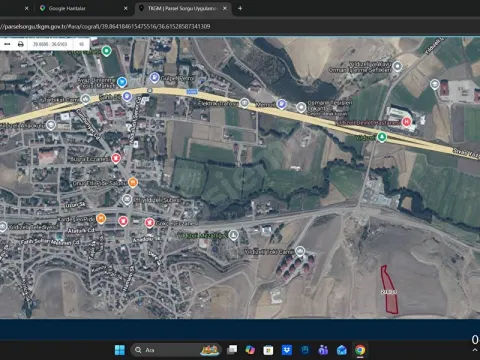Open the Windows Start menu
This screenshot has height=360, width=480.
pyautogui.click(x=120, y=350)
